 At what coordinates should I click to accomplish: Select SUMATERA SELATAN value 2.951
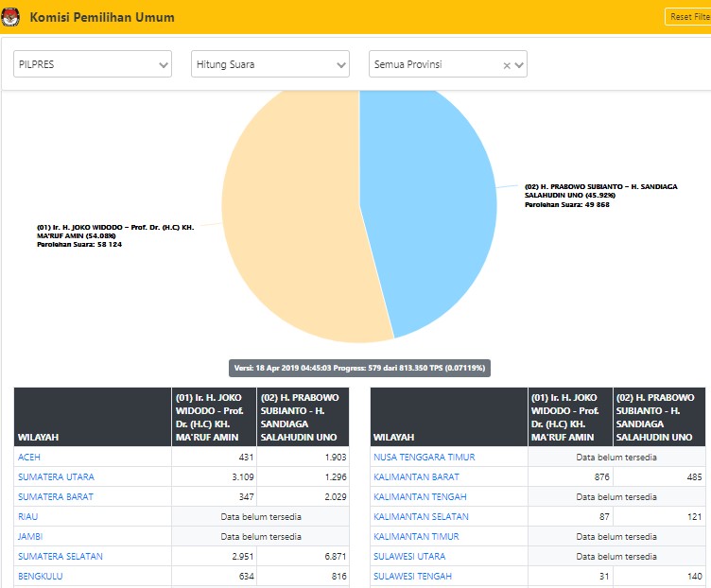tap(243, 556)
